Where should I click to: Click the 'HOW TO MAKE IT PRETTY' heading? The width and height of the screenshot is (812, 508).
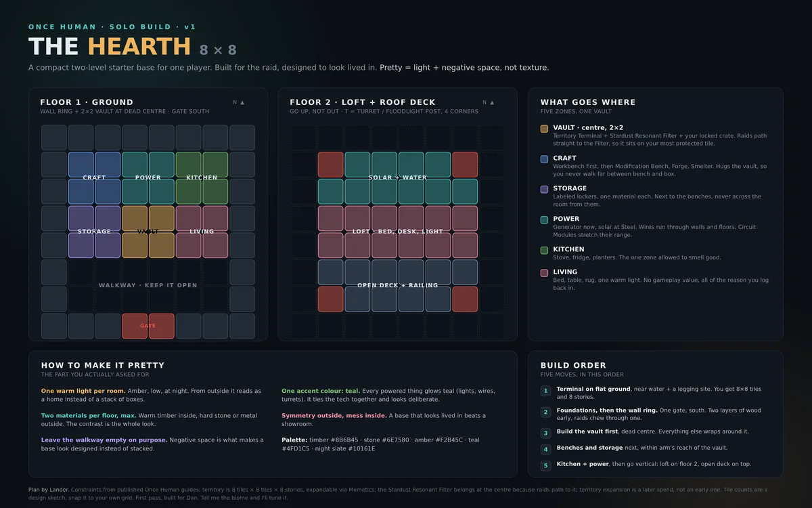[103, 365]
